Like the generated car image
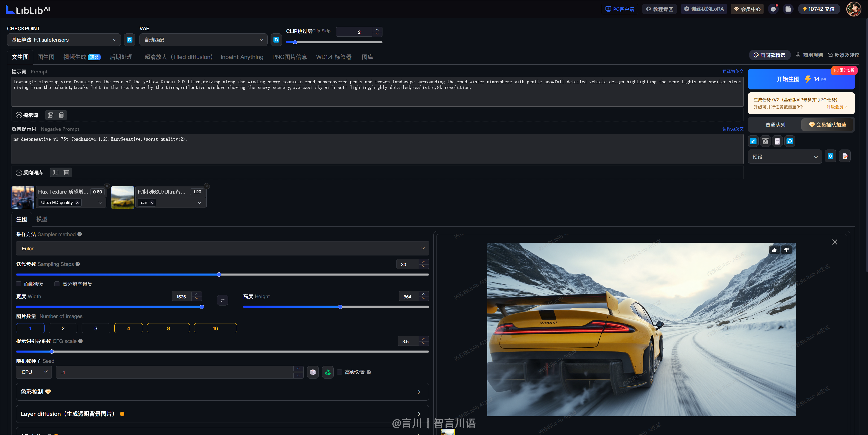The image size is (868, 435). point(774,250)
